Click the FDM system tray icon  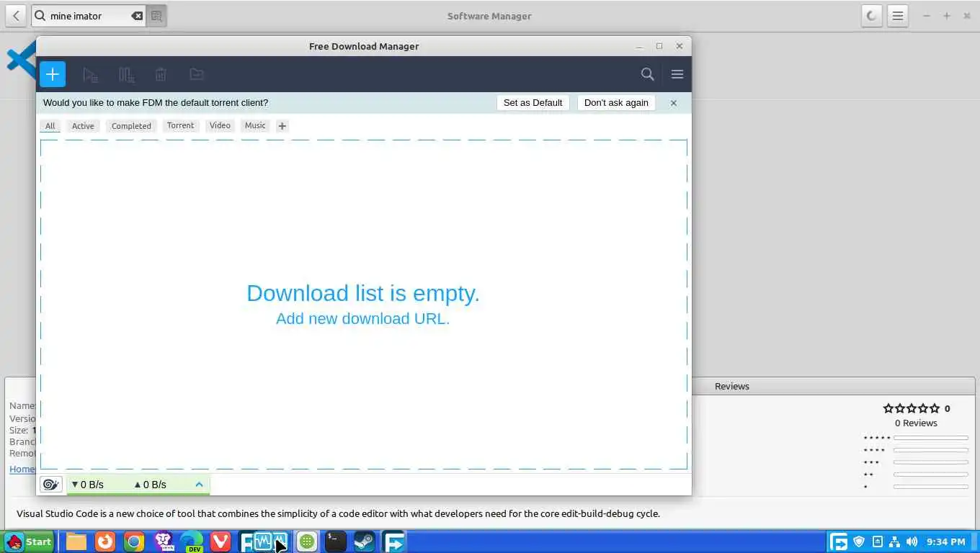838,541
